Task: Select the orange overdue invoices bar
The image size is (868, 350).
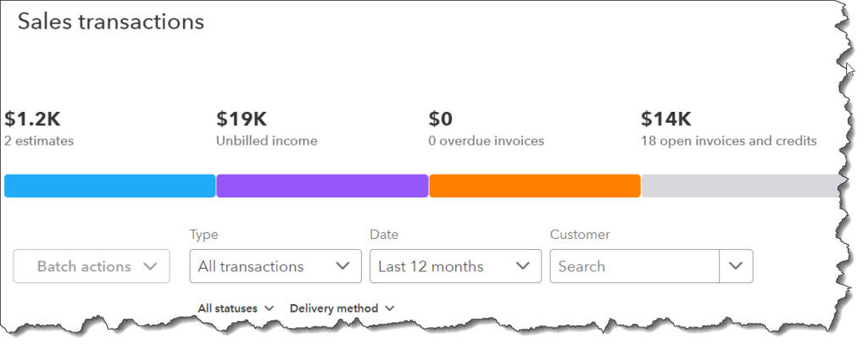Action: pyautogui.click(x=535, y=186)
